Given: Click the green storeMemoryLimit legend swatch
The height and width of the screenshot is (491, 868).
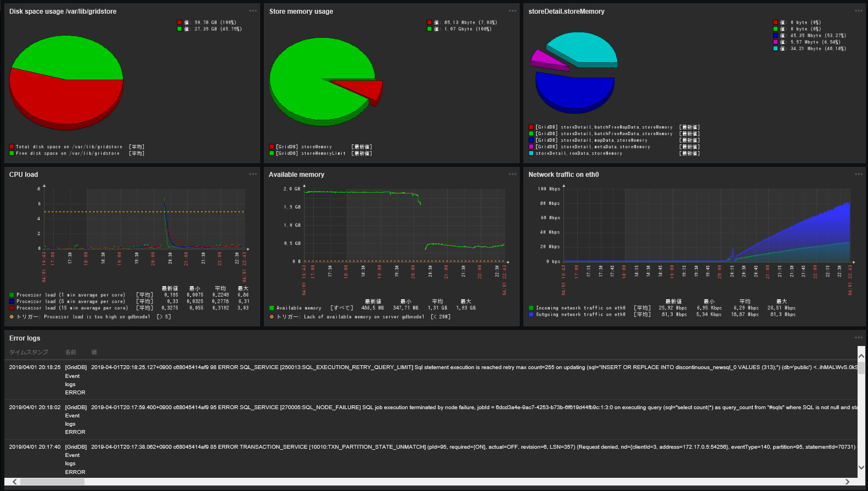Looking at the screenshot, I should point(272,153).
